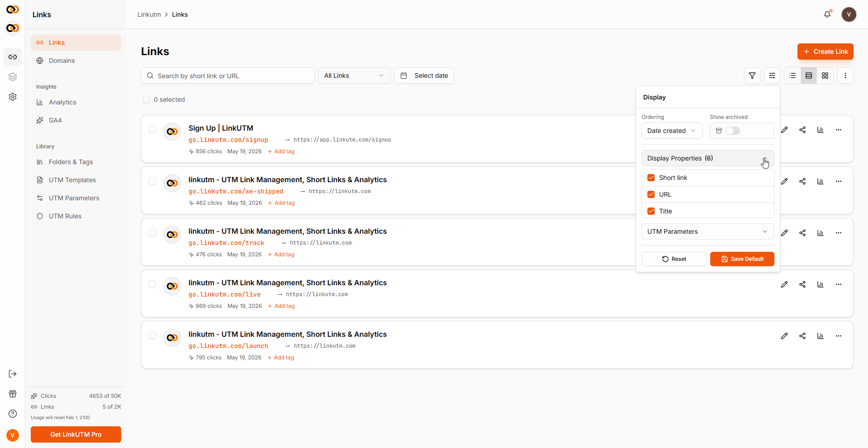868x448 pixels.
Task: Click the Create Link button
Action: point(826,52)
